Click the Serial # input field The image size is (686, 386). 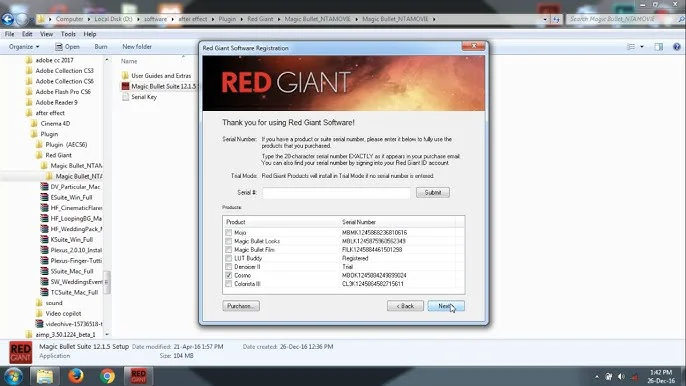[x=336, y=193]
